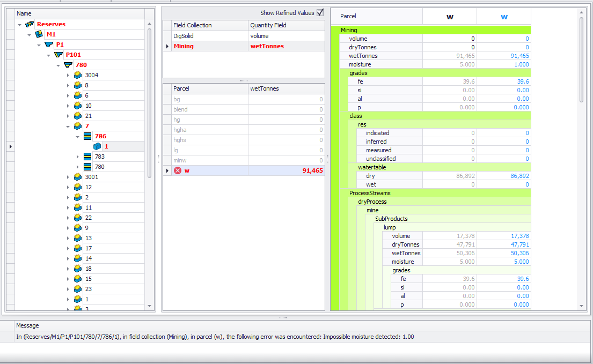Expand the 783 bench node
Image resolution: width=593 pixels, height=364 pixels.
78,157
